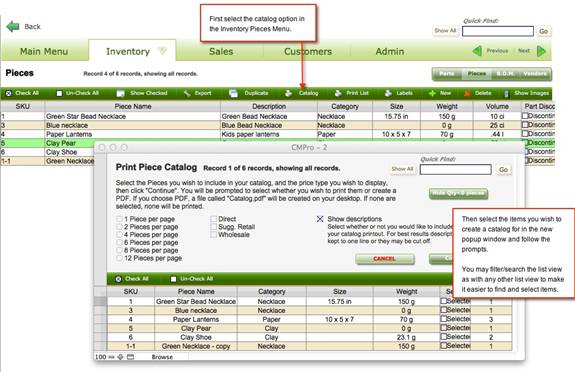Go to the previous record using the green left arrow
Viewport: 575px width, 372px height.
[x=477, y=51]
